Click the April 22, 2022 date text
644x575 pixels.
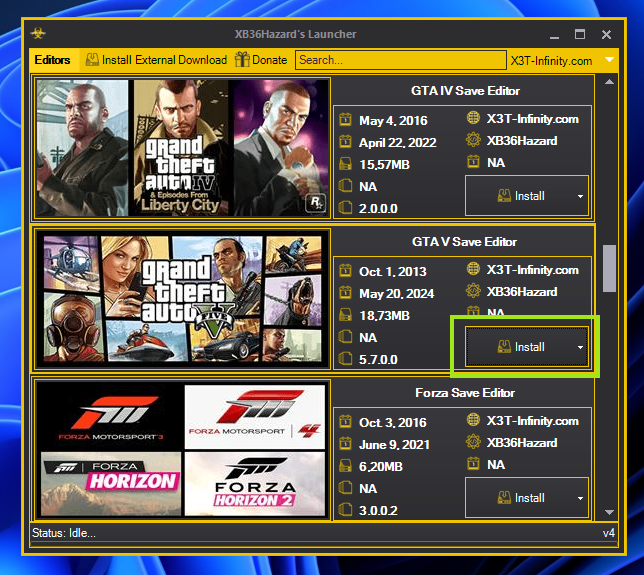coord(398,143)
